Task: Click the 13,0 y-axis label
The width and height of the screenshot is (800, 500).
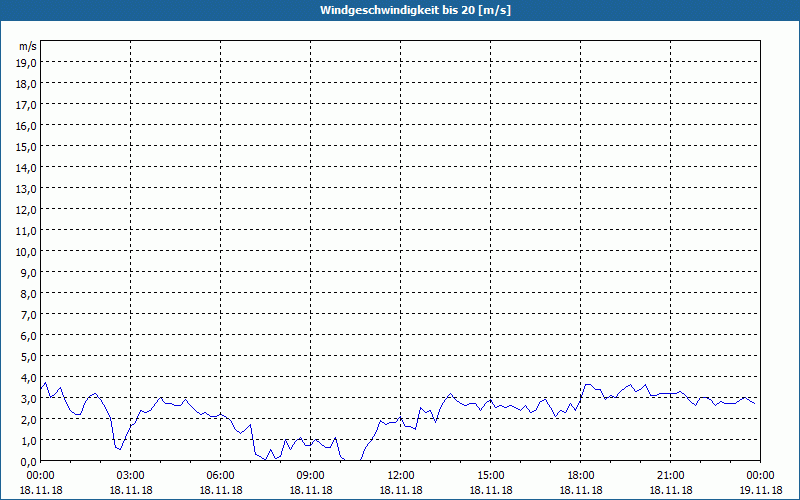Action: [x=26, y=189]
